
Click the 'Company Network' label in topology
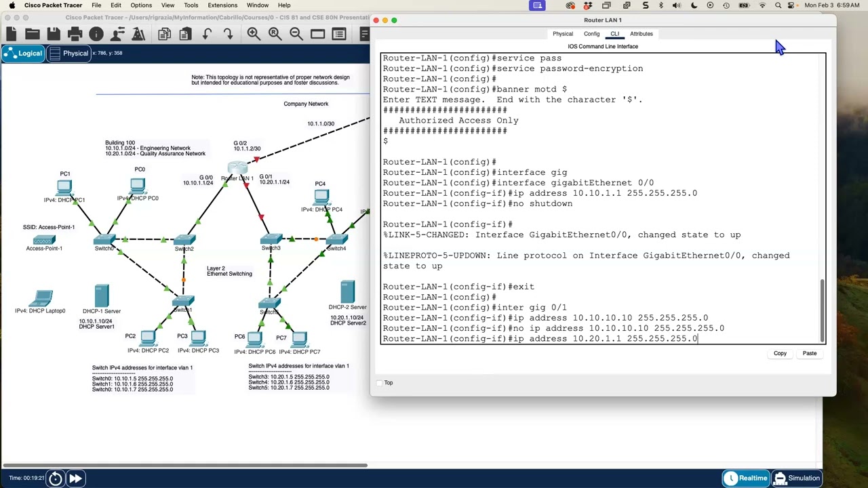click(306, 104)
